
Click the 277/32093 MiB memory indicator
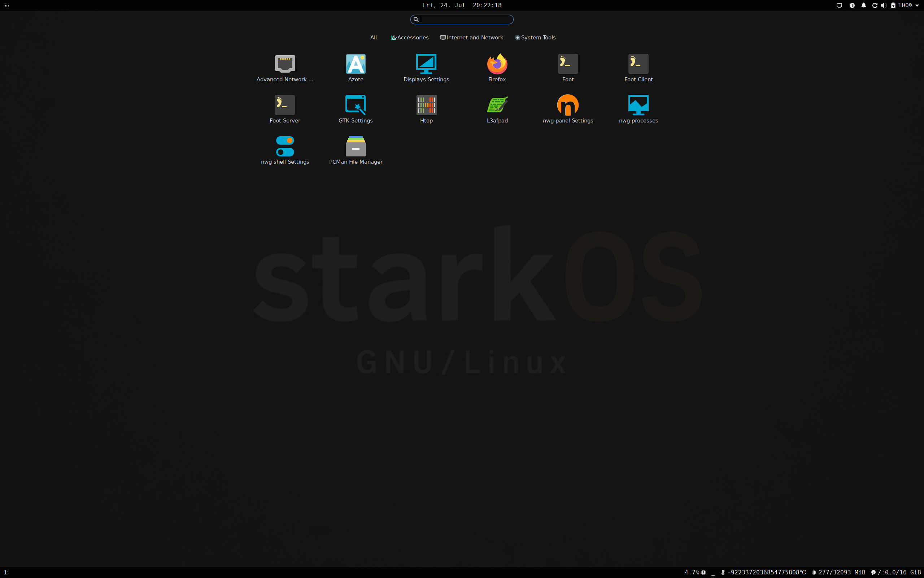(838, 572)
